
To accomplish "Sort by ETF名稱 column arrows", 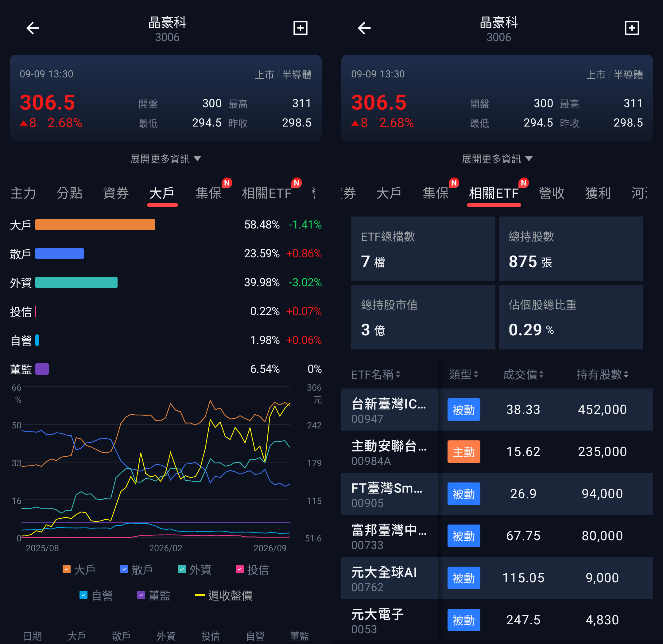I will tap(398, 374).
